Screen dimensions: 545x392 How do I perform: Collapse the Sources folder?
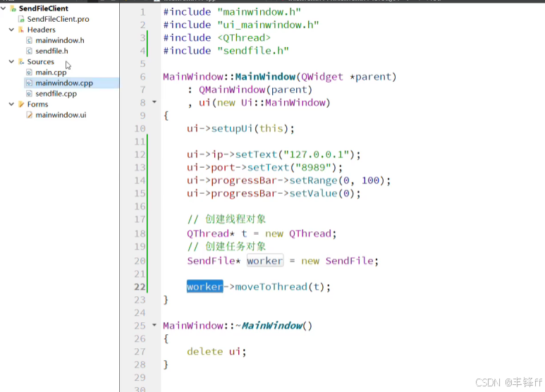pos(11,61)
